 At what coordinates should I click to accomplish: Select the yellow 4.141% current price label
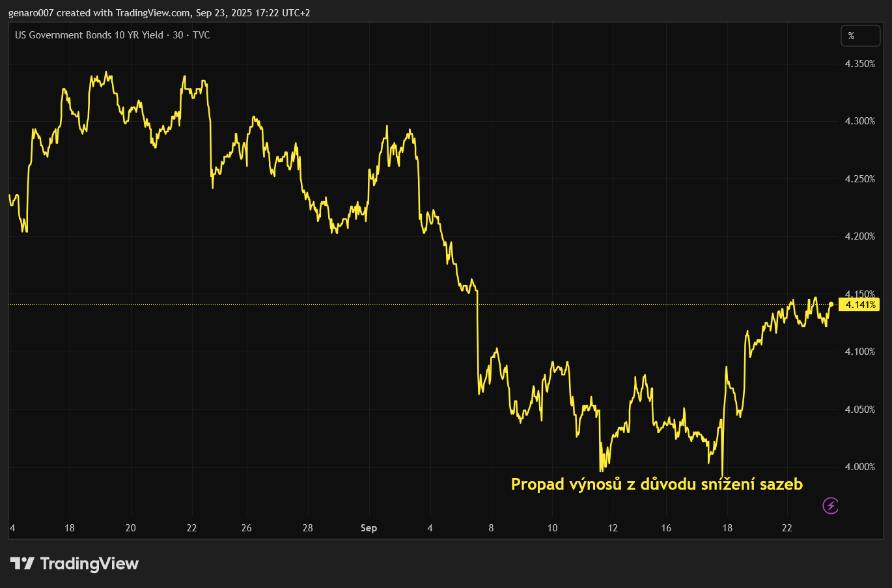tap(859, 305)
